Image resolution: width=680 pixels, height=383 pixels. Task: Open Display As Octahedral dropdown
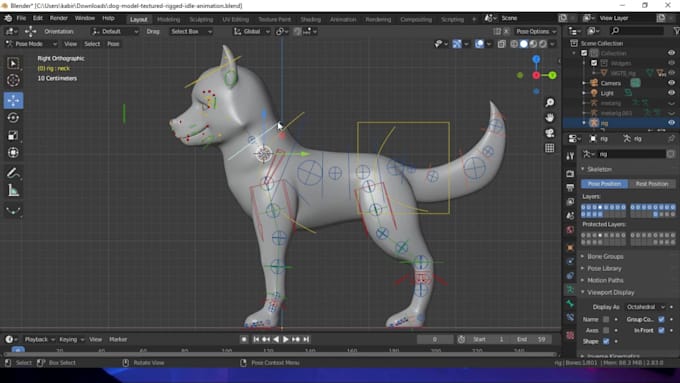pos(645,307)
